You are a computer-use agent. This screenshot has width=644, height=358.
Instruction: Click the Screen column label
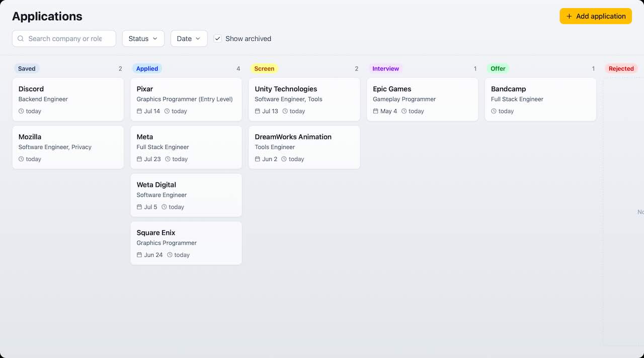(x=264, y=68)
